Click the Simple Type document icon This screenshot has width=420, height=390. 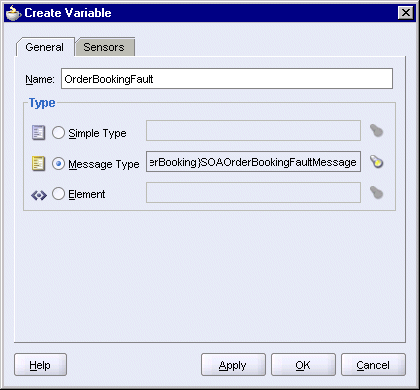38,133
